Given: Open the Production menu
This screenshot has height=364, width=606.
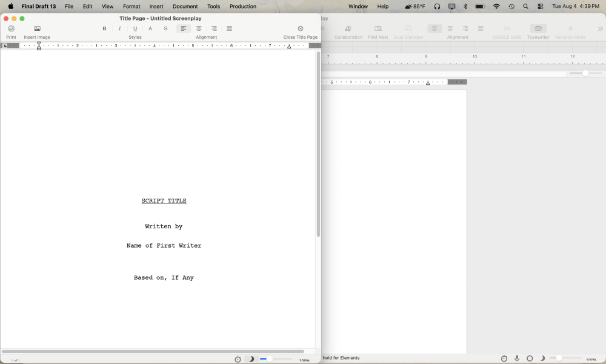Looking at the screenshot, I should coord(243,6).
